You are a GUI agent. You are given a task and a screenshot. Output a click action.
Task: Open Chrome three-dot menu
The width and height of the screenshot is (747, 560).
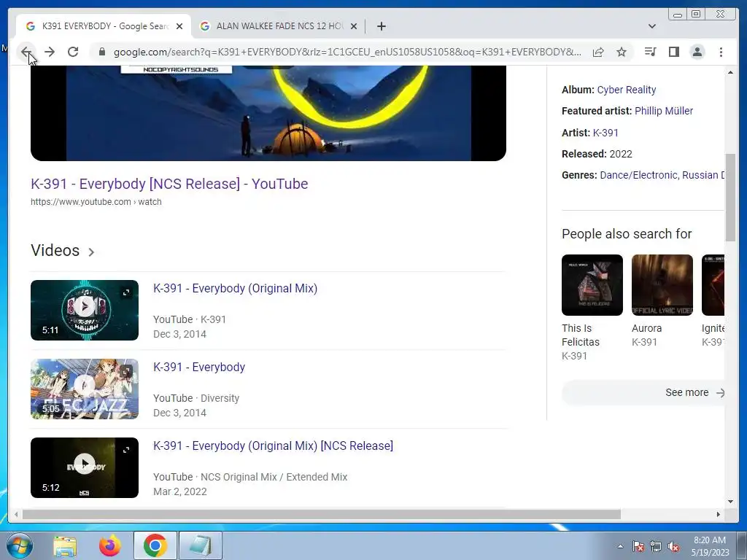coord(721,52)
